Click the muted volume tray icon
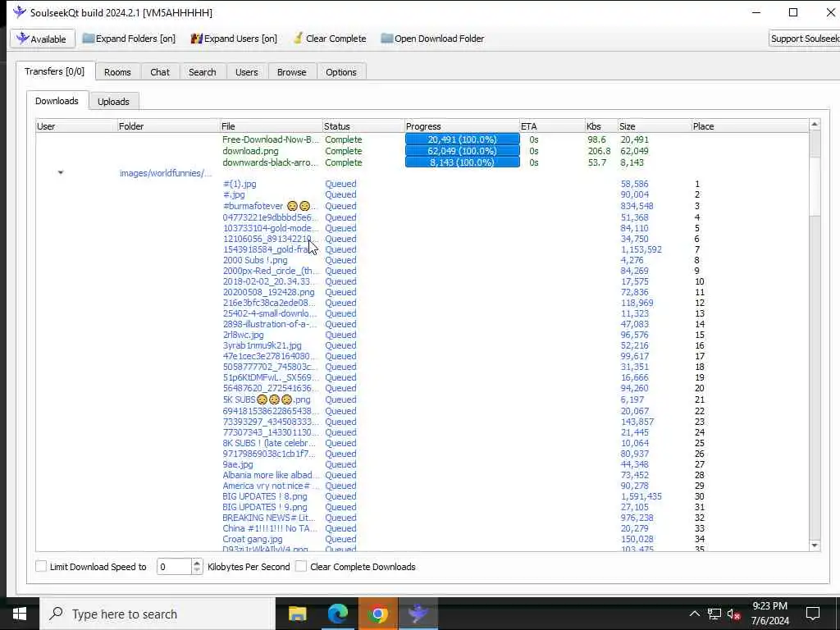This screenshot has width=840, height=630. pyautogui.click(x=734, y=614)
